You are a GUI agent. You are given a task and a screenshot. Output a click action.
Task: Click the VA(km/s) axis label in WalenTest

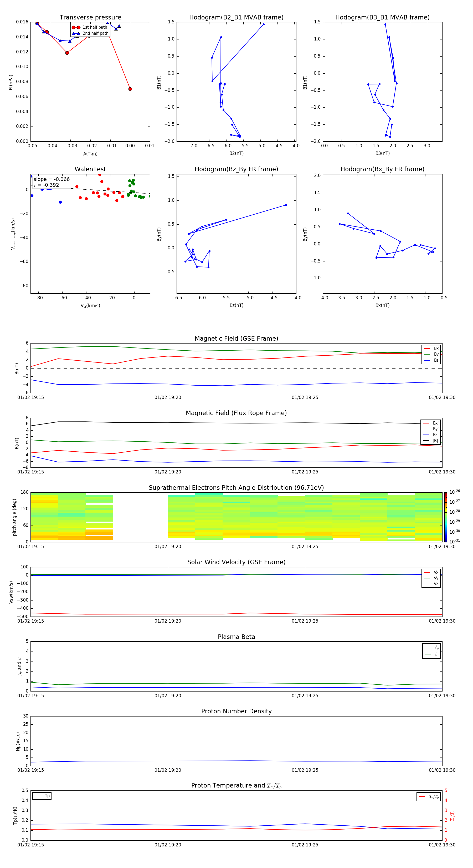[x=90, y=306]
